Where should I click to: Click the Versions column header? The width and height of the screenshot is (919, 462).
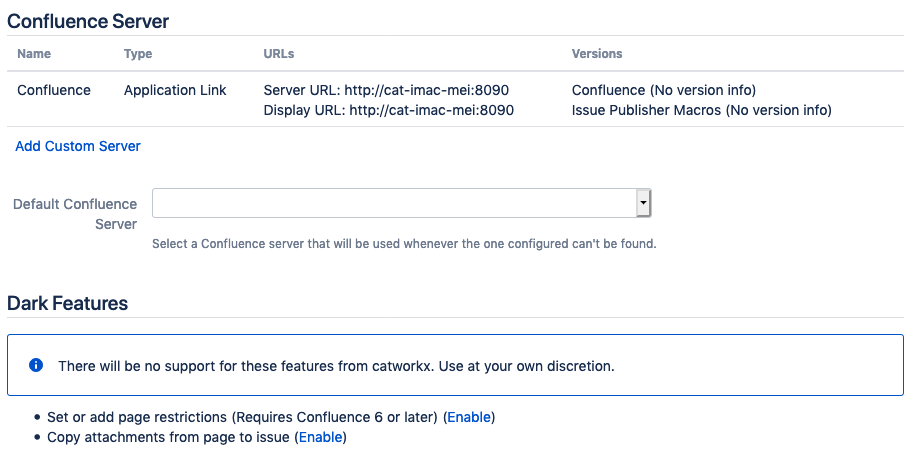597,53
